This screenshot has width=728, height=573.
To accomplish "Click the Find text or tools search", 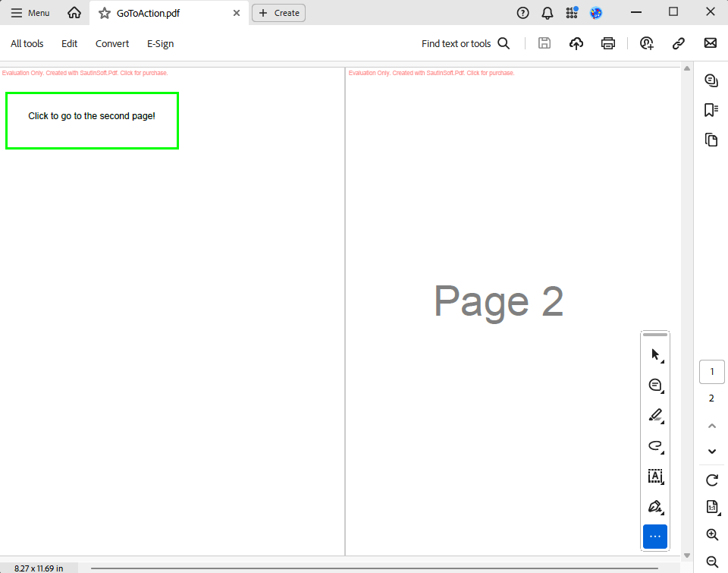I will click(465, 43).
